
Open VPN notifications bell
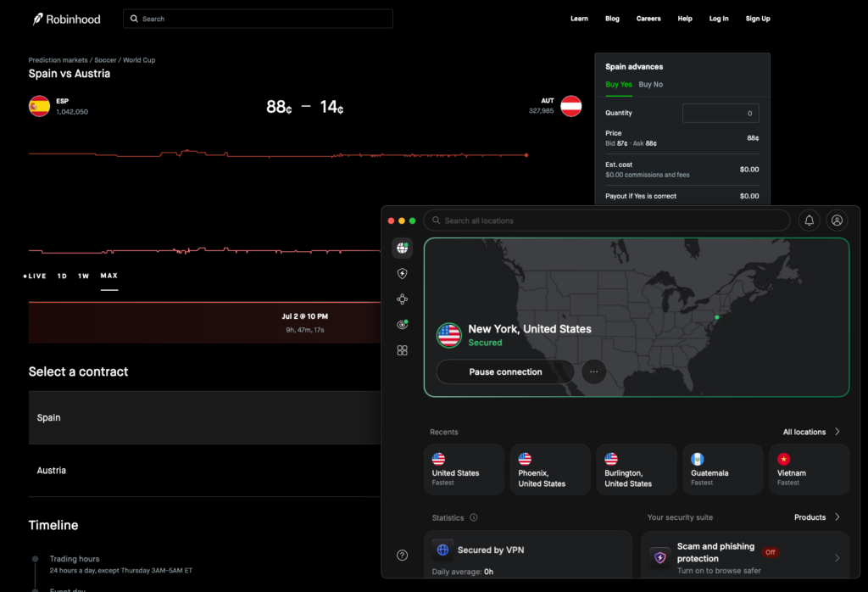(x=810, y=221)
